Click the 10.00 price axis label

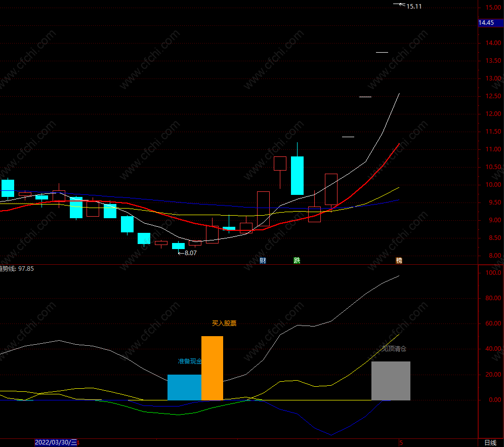pyautogui.click(x=493, y=185)
